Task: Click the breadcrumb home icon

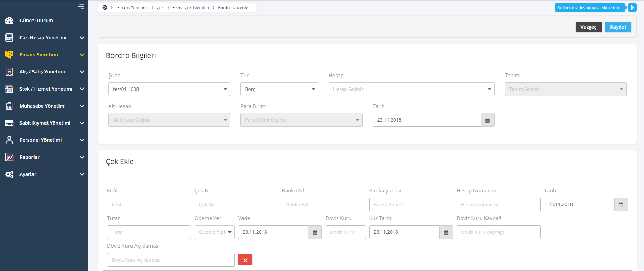Action: (x=105, y=8)
